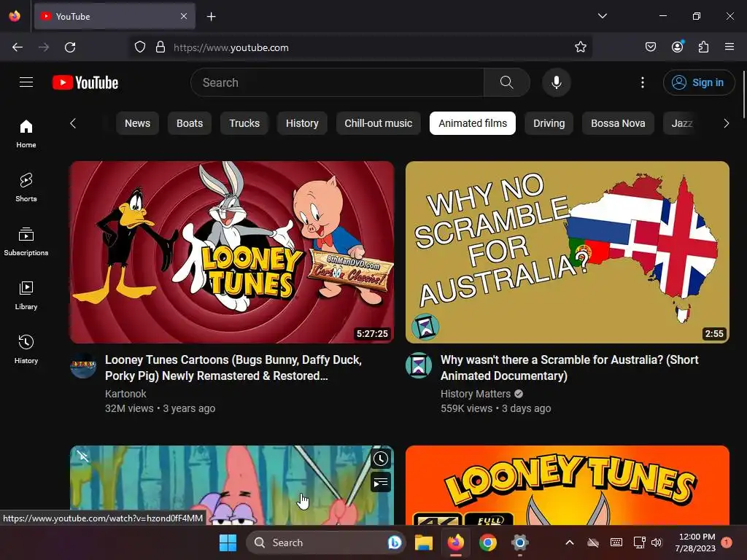Open the History Matters channel name link
Image resolution: width=747 pixels, height=560 pixels.
click(476, 394)
